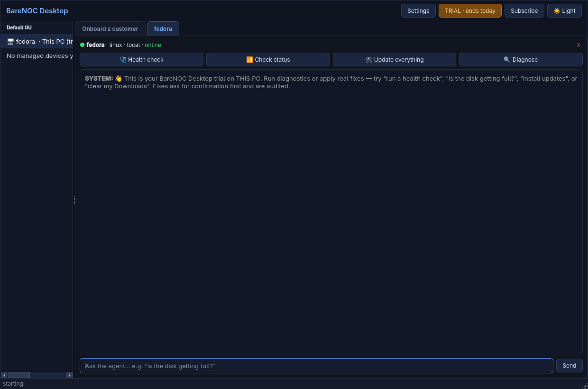Click the sidebar splitter handle
The width and height of the screenshot is (588, 389).
click(74, 200)
